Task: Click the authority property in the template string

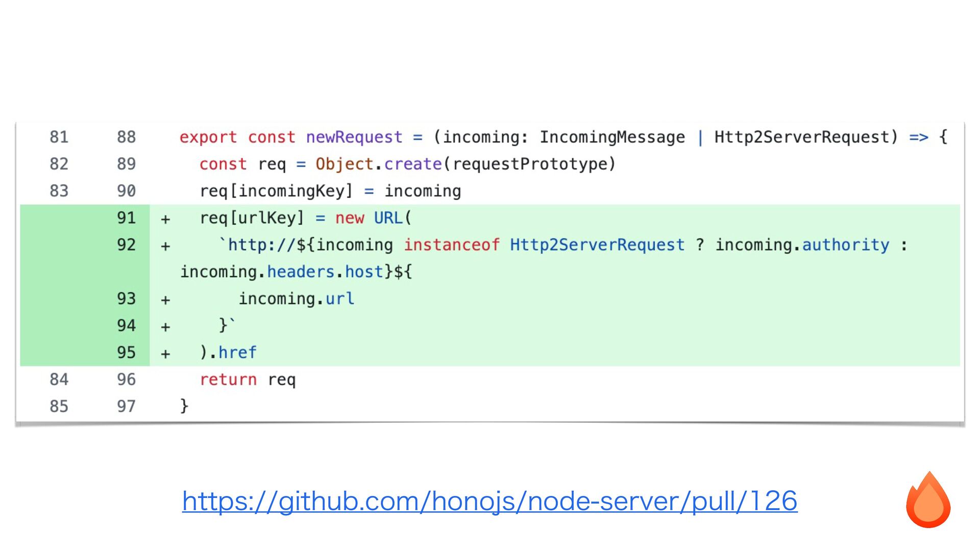Action: tap(845, 245)
